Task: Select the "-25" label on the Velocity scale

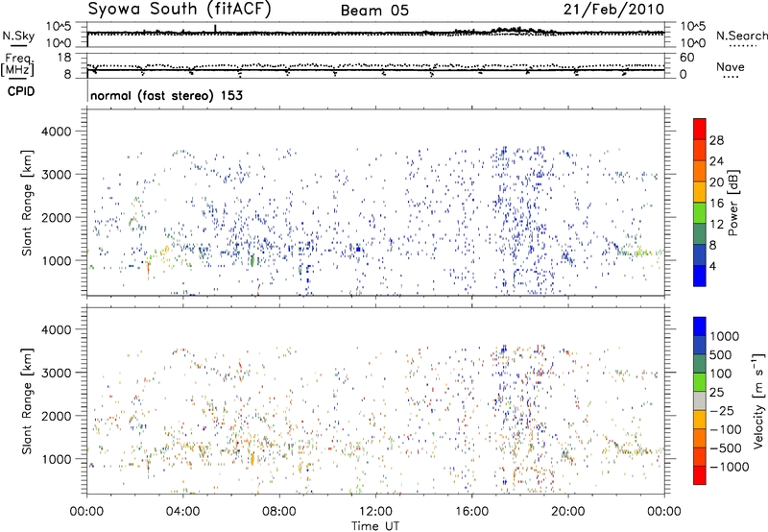Action: pyautogui.click(x=722, y=411)
